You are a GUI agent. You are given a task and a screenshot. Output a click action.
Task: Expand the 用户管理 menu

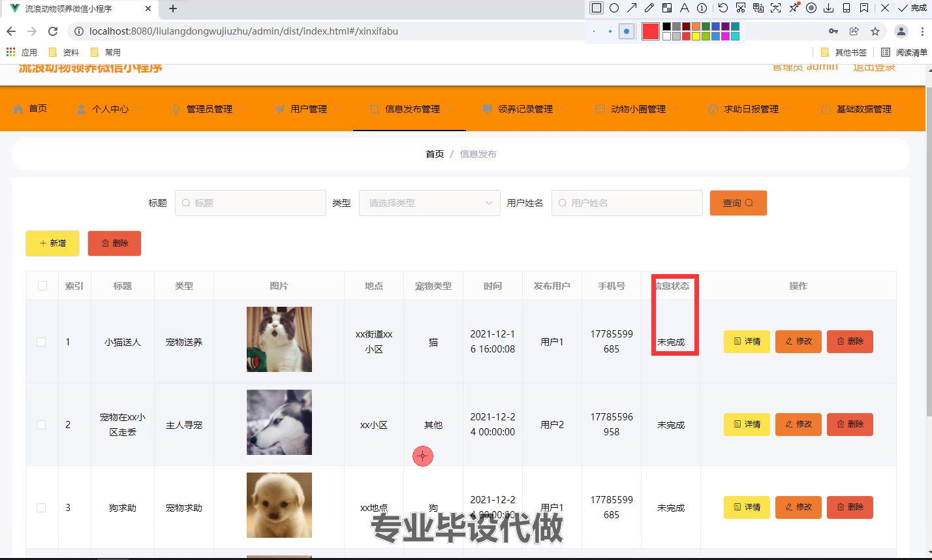(307, 109)
